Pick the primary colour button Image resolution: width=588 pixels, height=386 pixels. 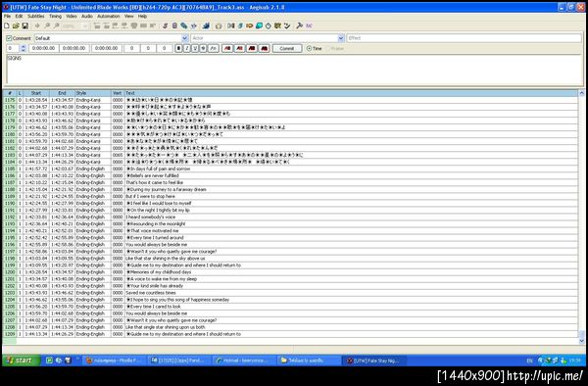tap(227, 48)
